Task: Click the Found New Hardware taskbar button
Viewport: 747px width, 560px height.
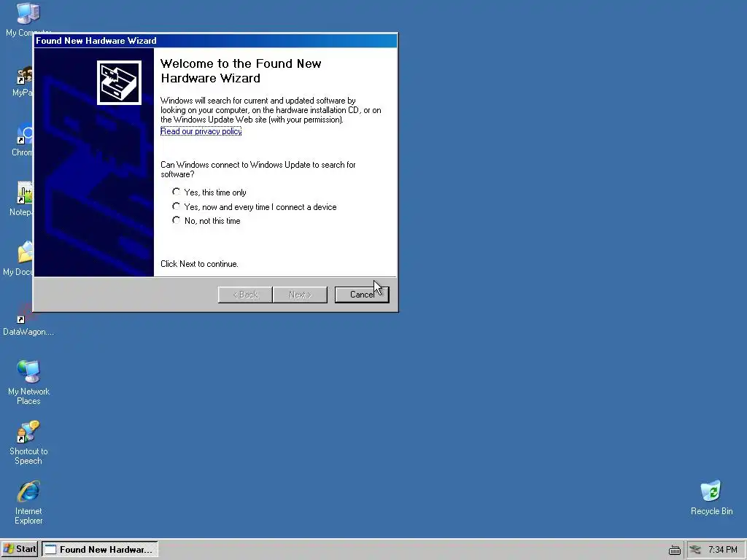Action: (x=100, y=549)
